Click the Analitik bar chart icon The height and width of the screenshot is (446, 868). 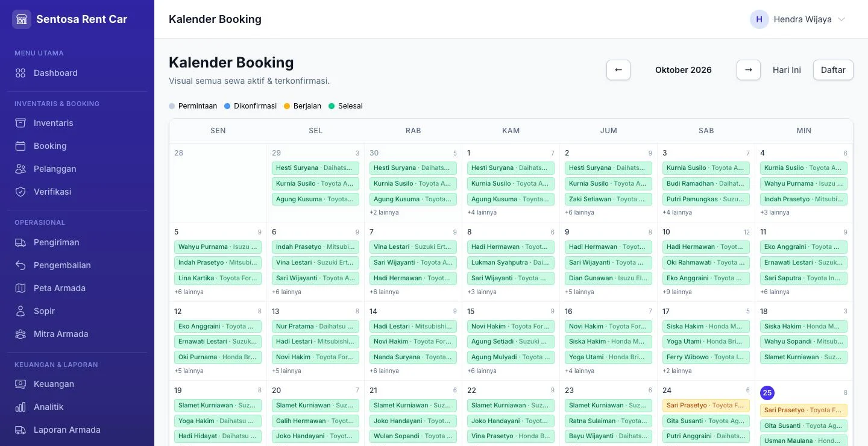[x=20, y=407]
